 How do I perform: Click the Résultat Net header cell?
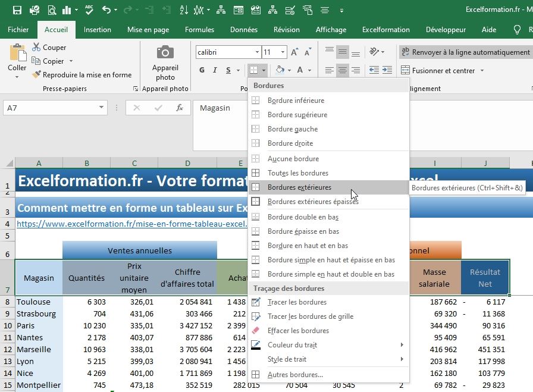click(485, 278)
